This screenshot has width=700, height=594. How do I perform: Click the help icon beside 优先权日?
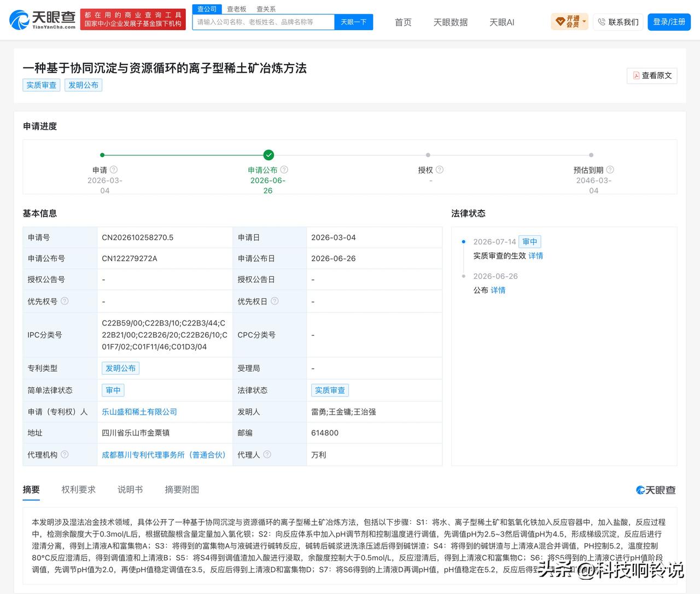[275, 301]
